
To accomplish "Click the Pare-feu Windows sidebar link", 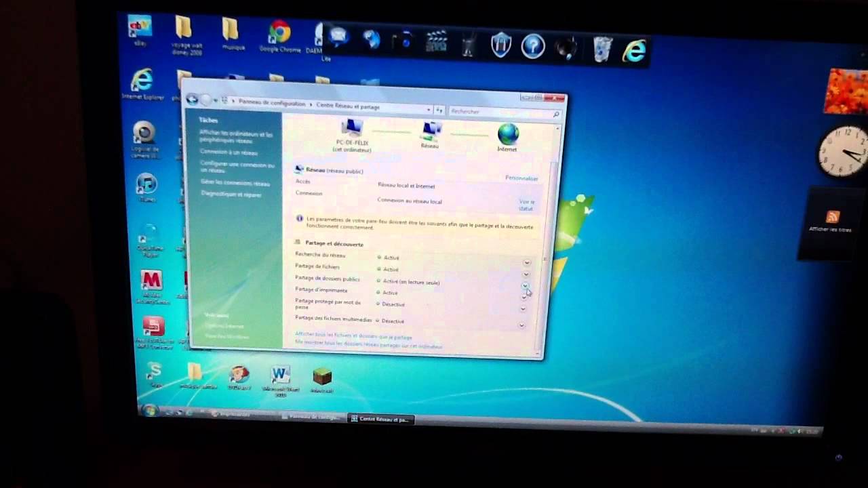I will click(226, 336).
